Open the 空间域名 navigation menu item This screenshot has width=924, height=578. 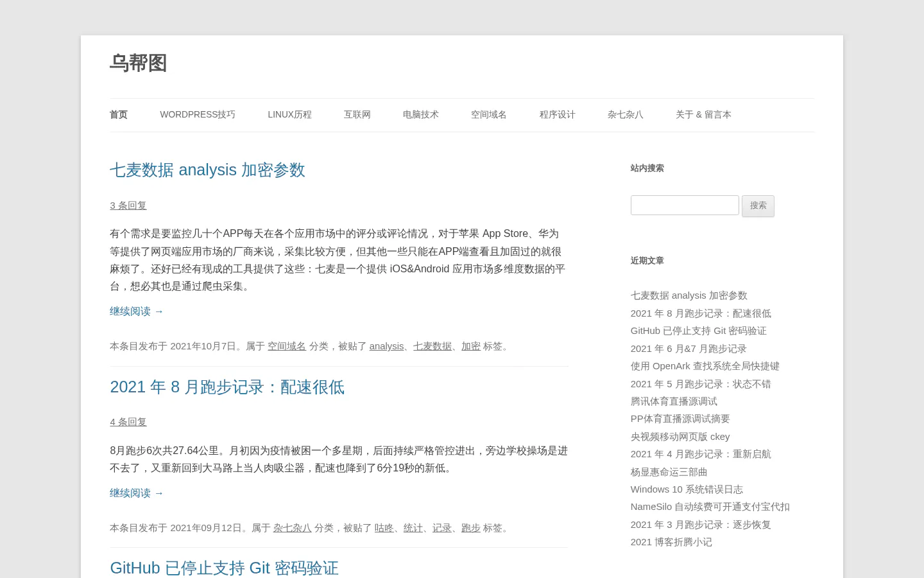489,115
